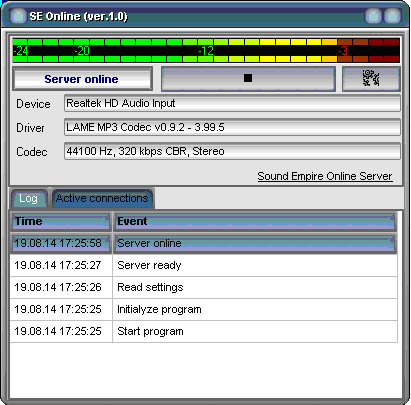Select the Initialyze program log entry

(204, 309)
